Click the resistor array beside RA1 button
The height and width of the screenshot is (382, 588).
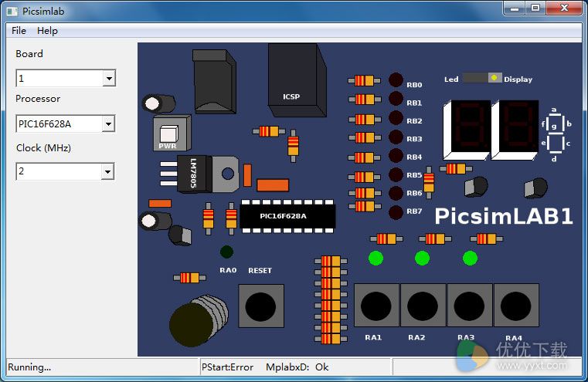(x=331, y=299)
